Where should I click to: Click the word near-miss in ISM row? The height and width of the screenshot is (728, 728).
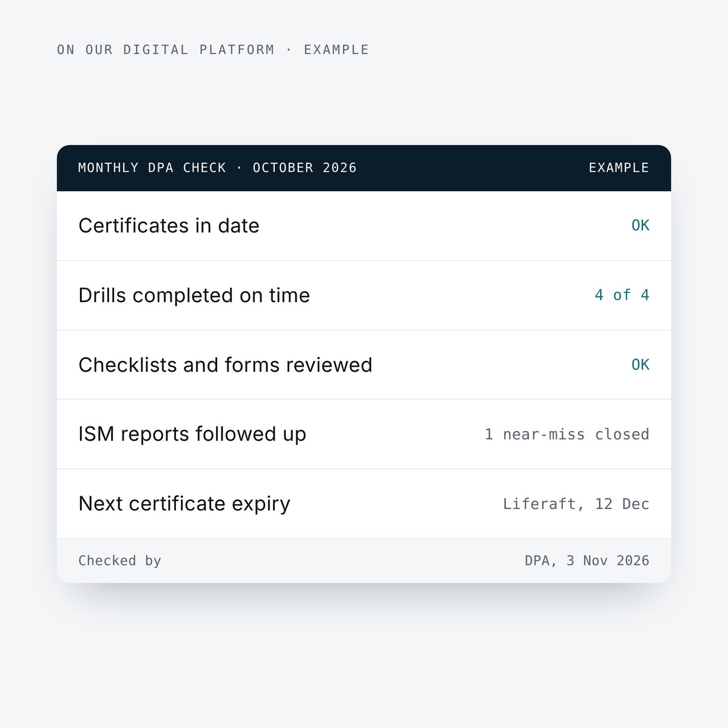tap(544, 434)
